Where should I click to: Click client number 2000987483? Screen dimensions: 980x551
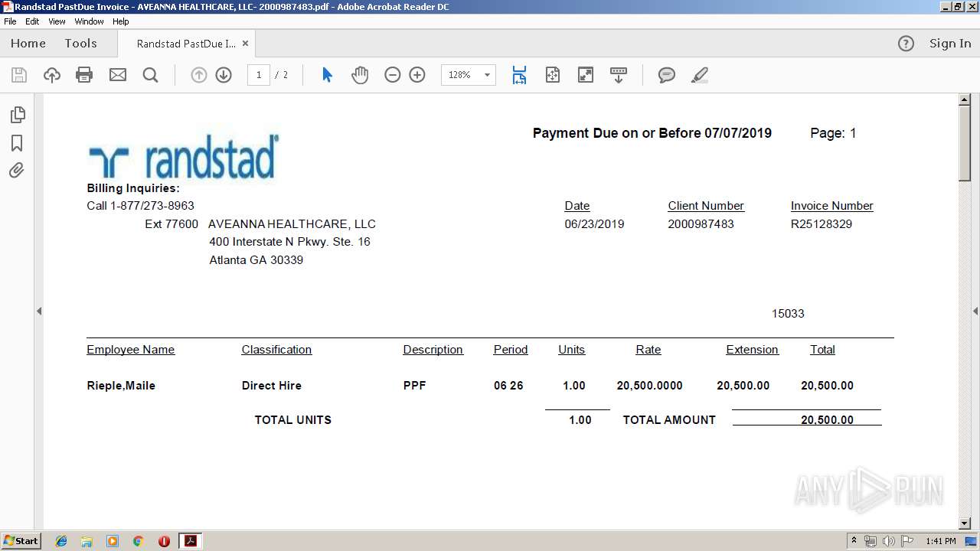point(701,224)
